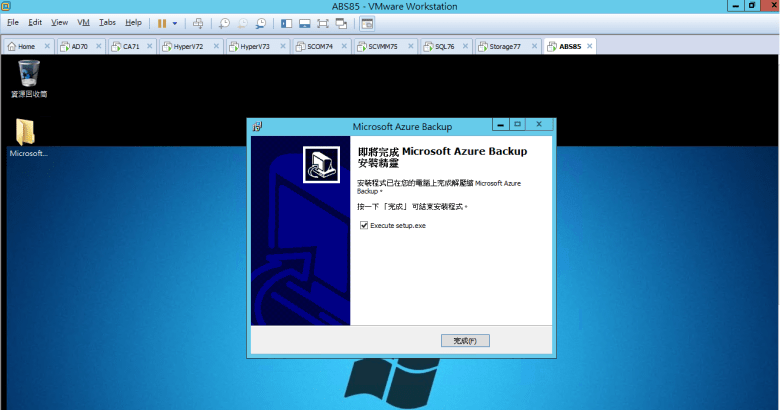This screenshot has height=410, width=780.
Task: Click the 完成 finish button
Action: pyautogui.click(x=465, y=341)
